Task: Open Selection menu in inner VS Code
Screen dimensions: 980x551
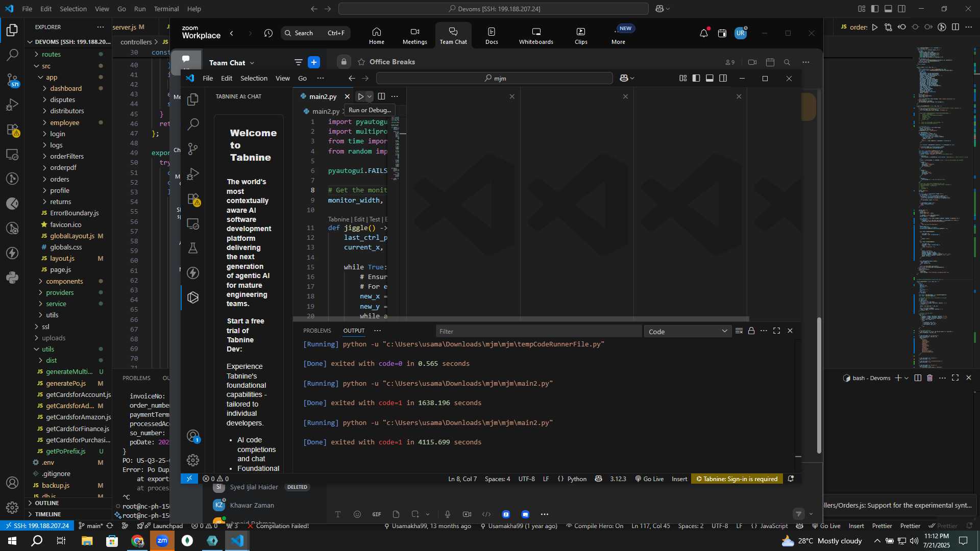Action: tap(254, 78)
